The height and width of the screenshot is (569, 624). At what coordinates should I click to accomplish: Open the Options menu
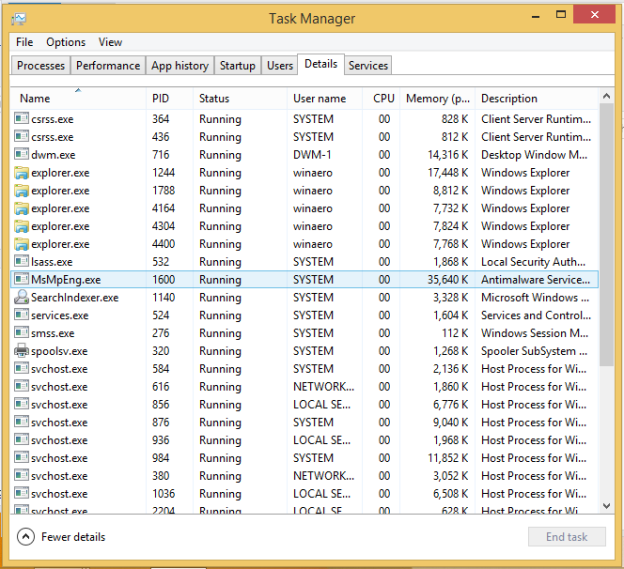(x=66, y=42)
